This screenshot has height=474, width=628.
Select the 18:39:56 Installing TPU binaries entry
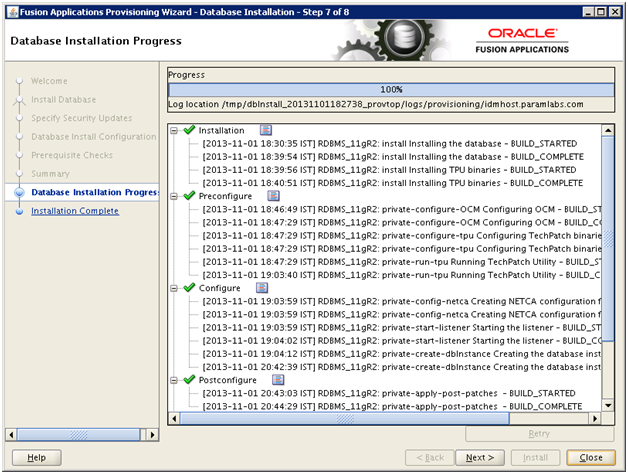coord(389,170)
